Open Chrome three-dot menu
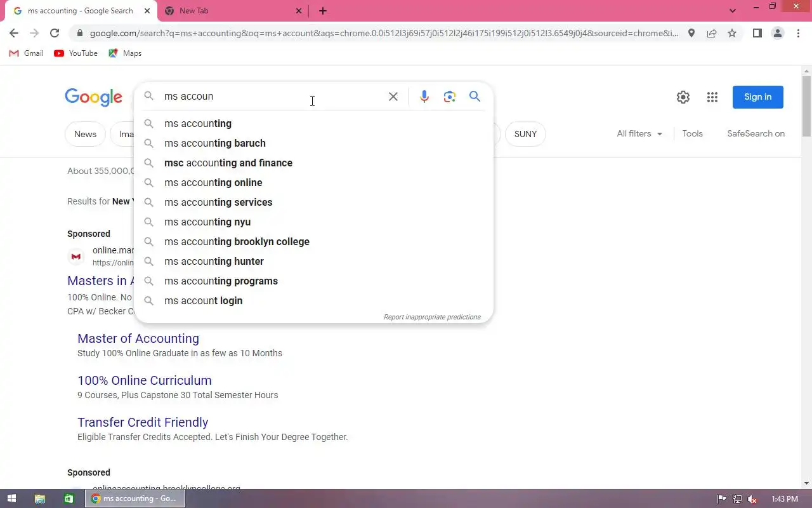Image resolution: width=812 pixels, height=508 pixels. tap(798, 33)
